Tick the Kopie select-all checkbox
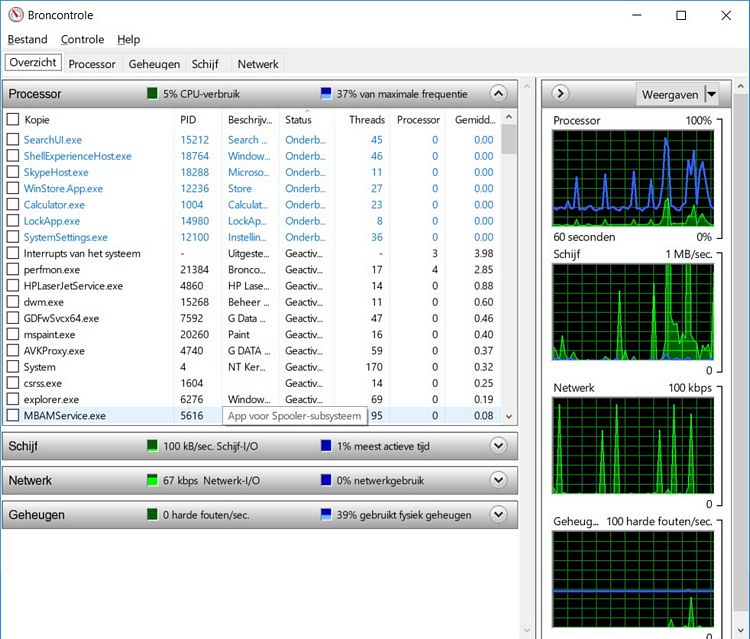The image size is (750, 639). point(13,120)
